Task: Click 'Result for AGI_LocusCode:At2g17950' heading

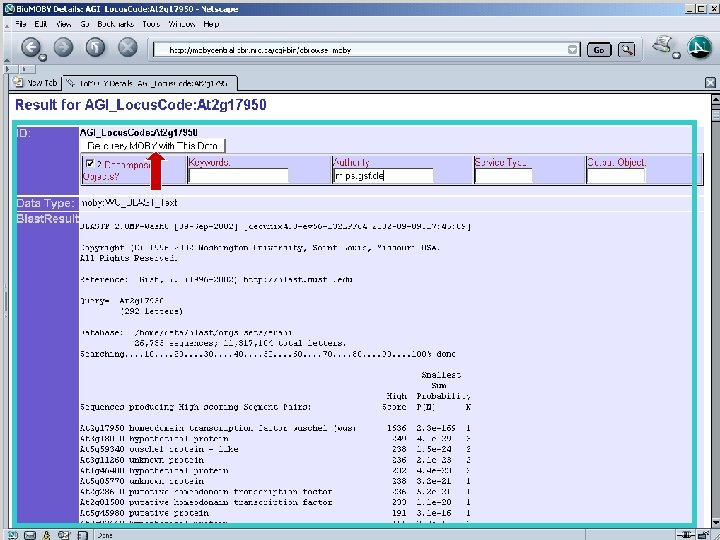Action: [x=141, y=105]
